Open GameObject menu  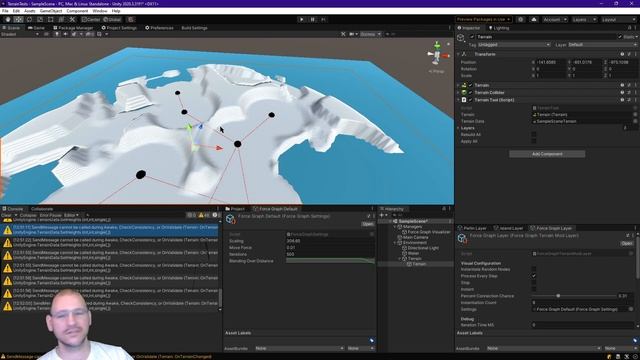51,11
